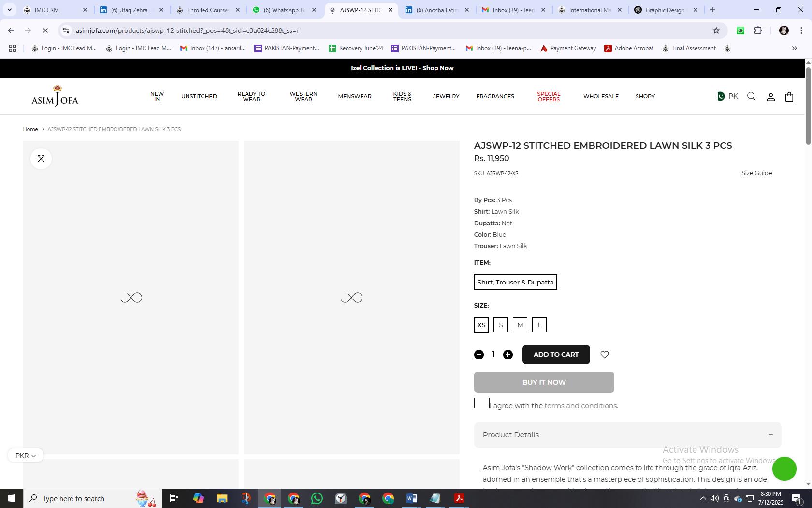This screenshot has height=508, width=812.
Task: Open the site search magnifier icon
Action: tap(751, 96)
